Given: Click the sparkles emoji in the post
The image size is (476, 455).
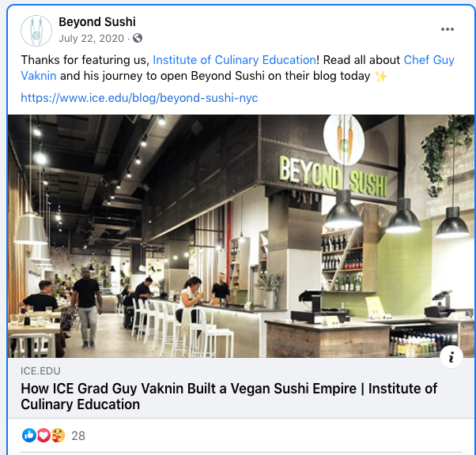Looking at the screenshot, I should [x=381, y=76].
